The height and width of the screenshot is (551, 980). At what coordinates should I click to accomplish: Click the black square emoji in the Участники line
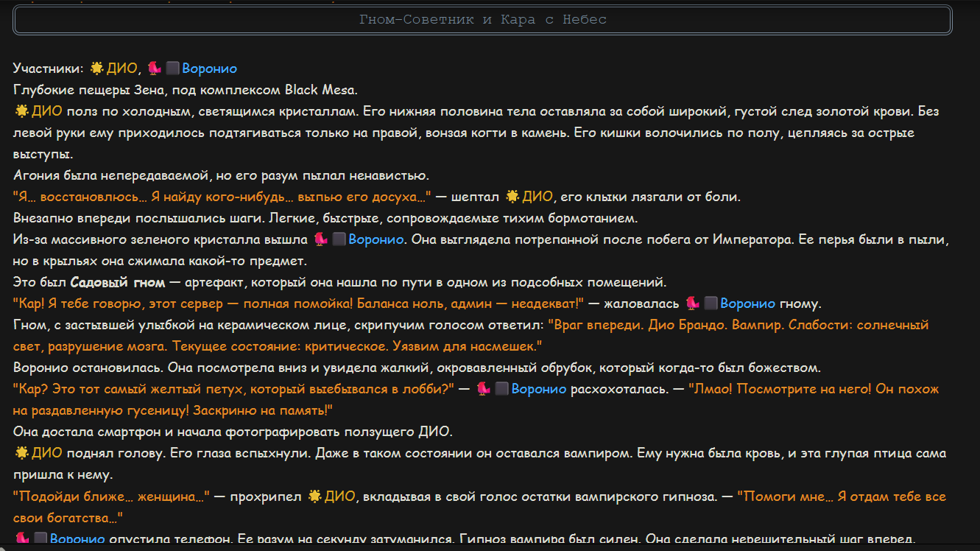pos(172,69)
